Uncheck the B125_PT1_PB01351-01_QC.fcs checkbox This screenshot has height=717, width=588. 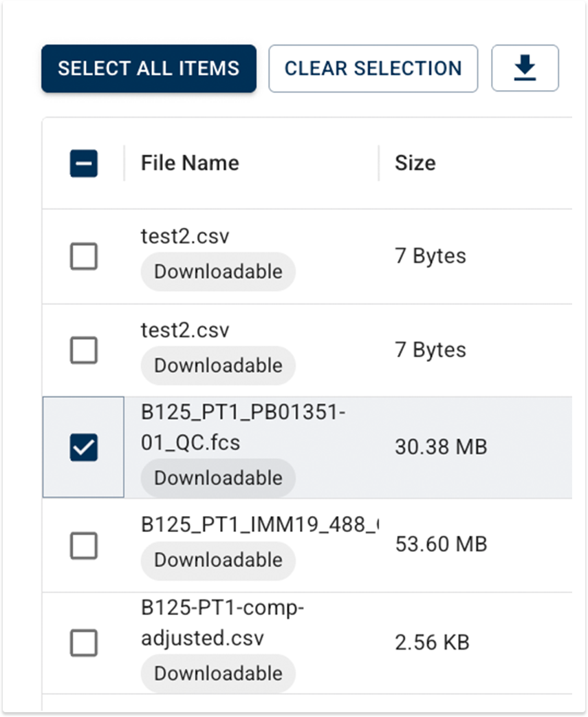coord(84,447)
